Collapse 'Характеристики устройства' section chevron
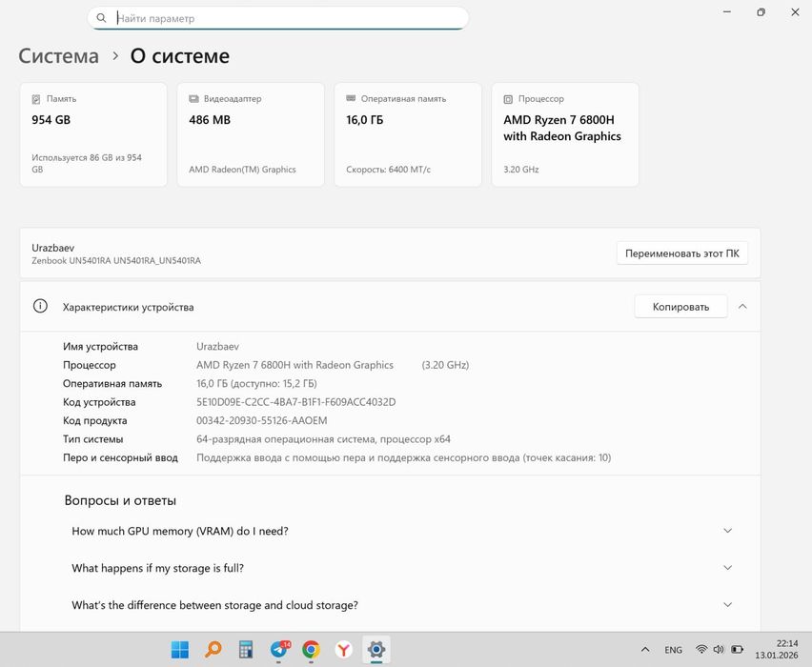Image resolution: width=812 pixels, height=667 pixels. pyautogui.click(x=742, y=307)
